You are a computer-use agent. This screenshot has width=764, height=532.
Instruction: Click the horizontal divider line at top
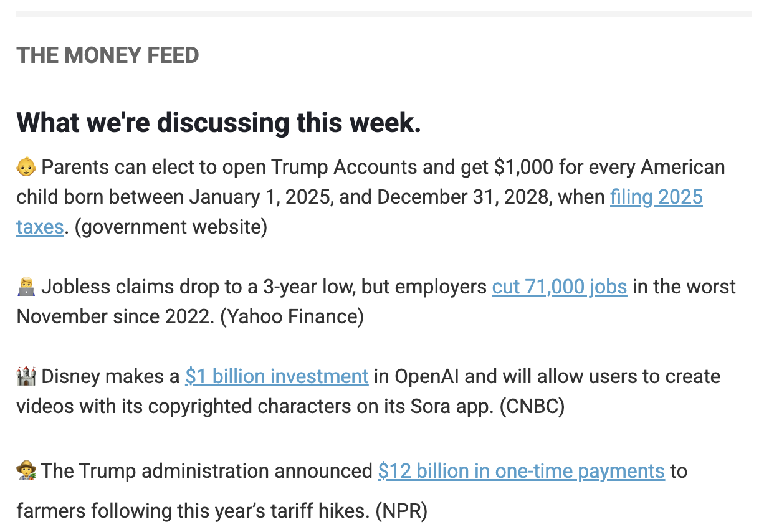pyautogui.click(x=383, y=14)
